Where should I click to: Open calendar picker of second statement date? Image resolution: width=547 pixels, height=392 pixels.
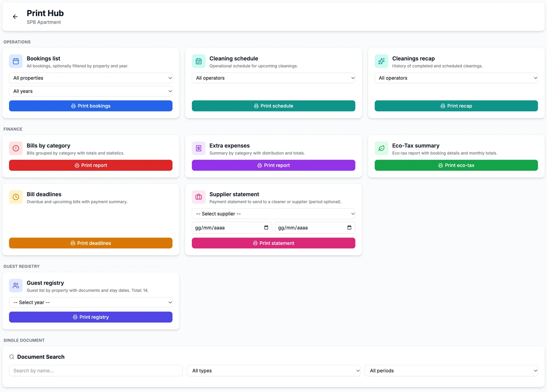click(349, 228)
